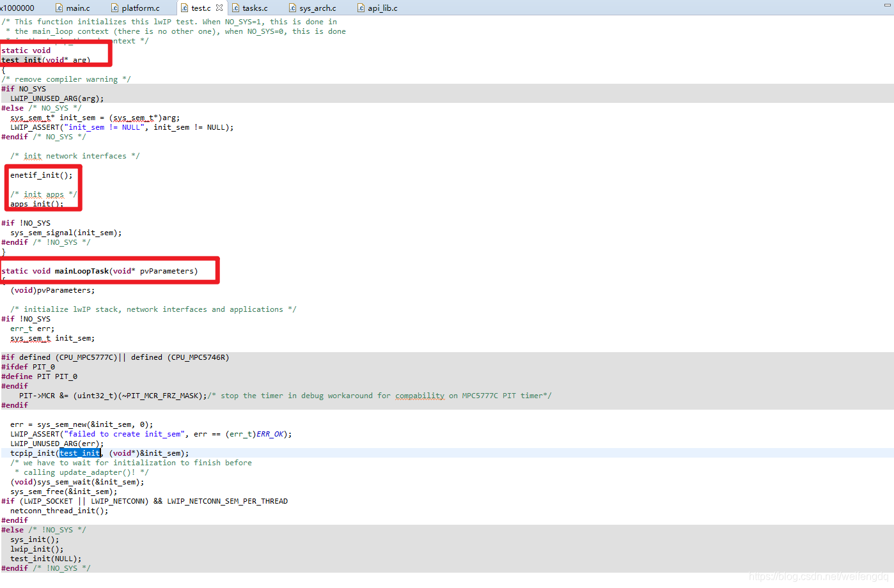Screen dimensions: 894x588
Task: Click the '#if NO_SYS' directive line
Action: pos(24,89)
